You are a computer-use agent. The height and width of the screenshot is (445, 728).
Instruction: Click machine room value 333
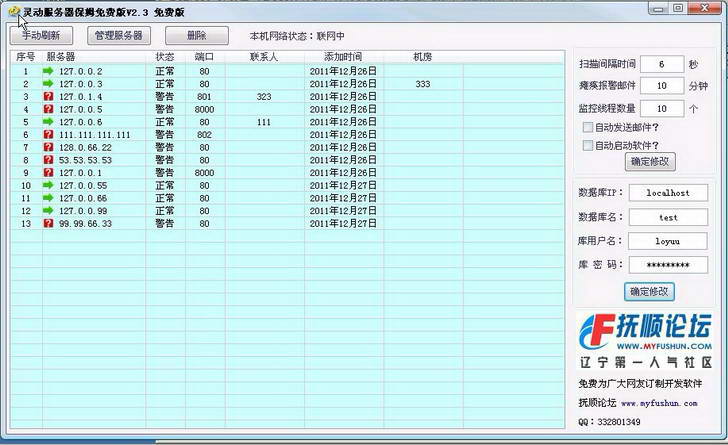click(x=422, y=84)
